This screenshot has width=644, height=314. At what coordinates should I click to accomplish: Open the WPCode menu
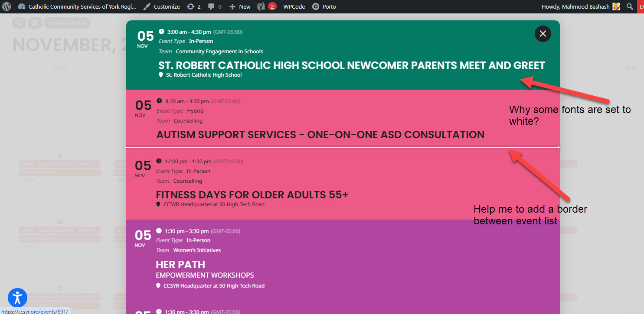(x=294, y=6)
